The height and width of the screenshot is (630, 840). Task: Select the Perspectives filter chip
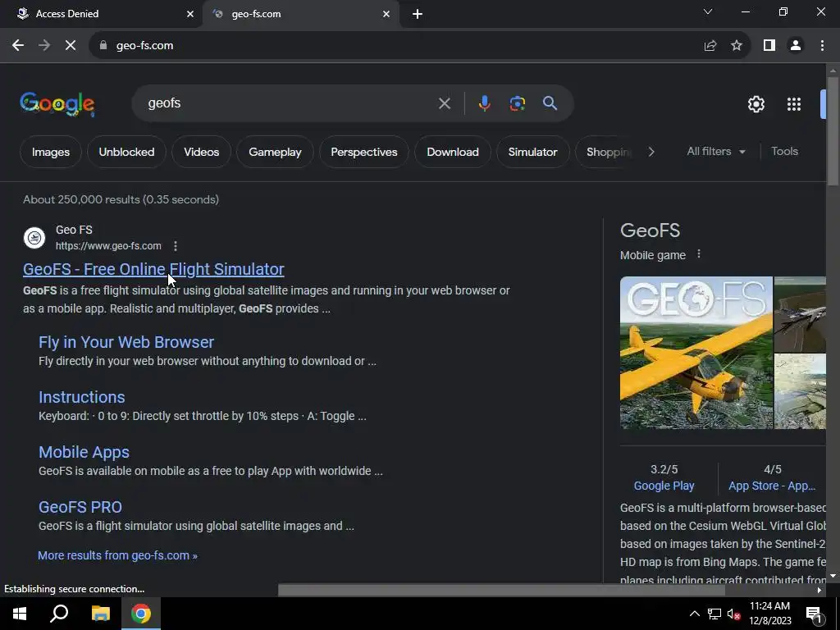(364, 152)
